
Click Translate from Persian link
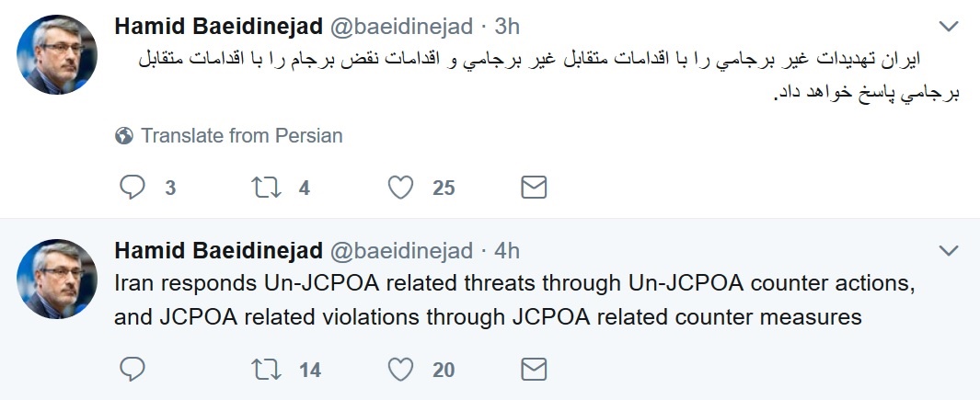(241, 135)
